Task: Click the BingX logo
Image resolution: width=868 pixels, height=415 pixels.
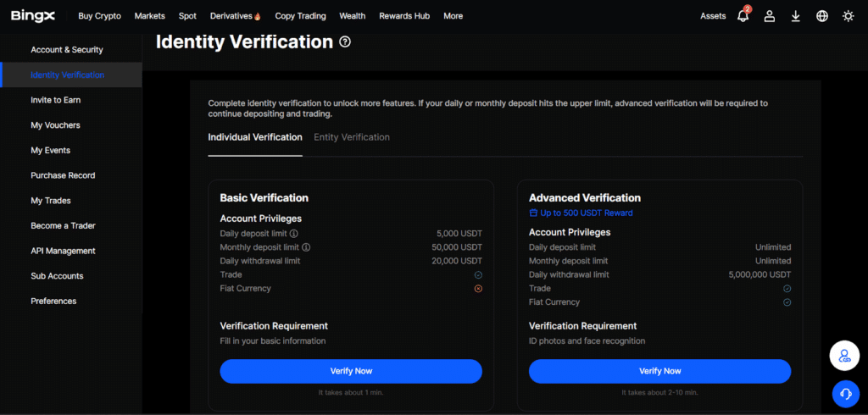Action: [x=33, y=16]
